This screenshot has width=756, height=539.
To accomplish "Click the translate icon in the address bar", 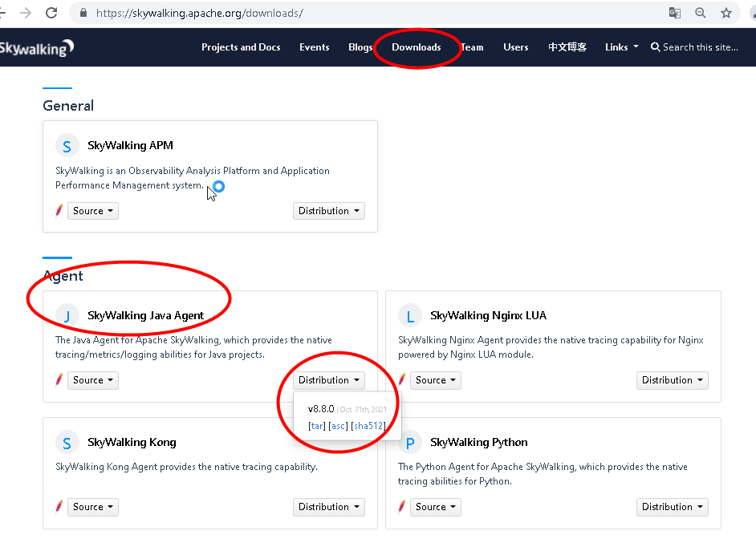I will 675,14.
